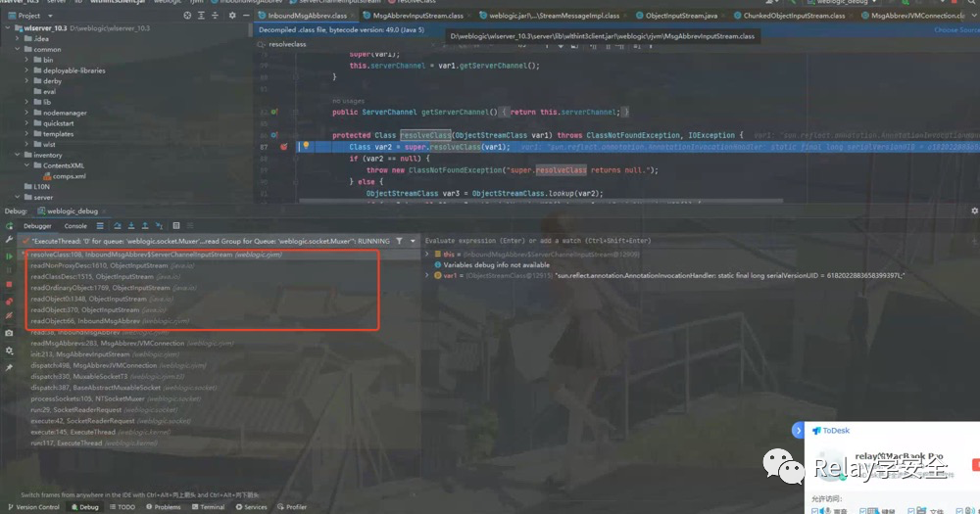
Task: Open the Services tool window
Action: [251, 507]
